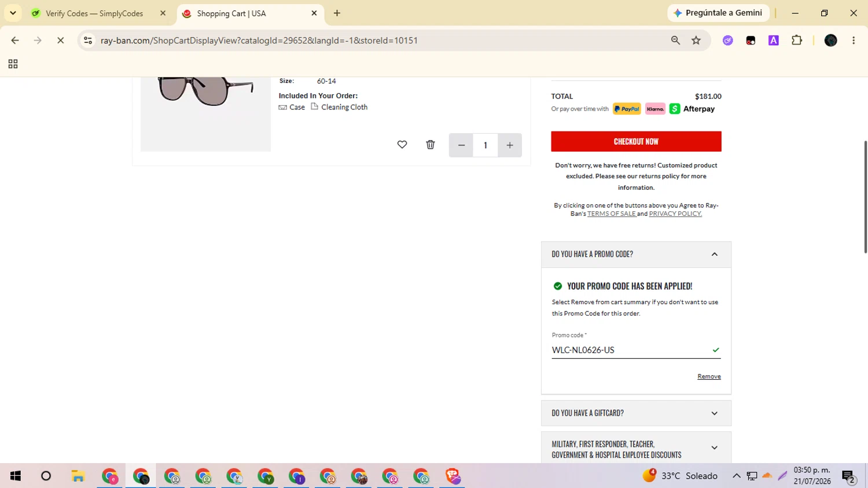Viewport: 868px width, 488px height.
Task: Select the quantity field showing 1
Action: [486, 145]
